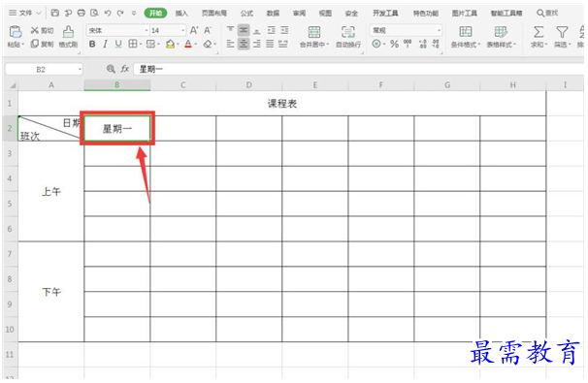This screenshot has height=383, width=588.
Task: Switch to the Insert (插入) tab
Action: pos(181,14)
